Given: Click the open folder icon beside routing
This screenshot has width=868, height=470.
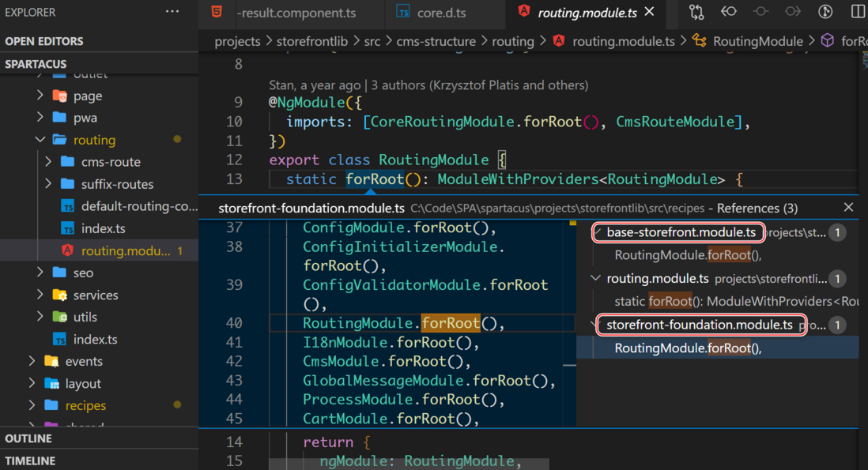Looking at the screenshot, I should pos(60,140).
